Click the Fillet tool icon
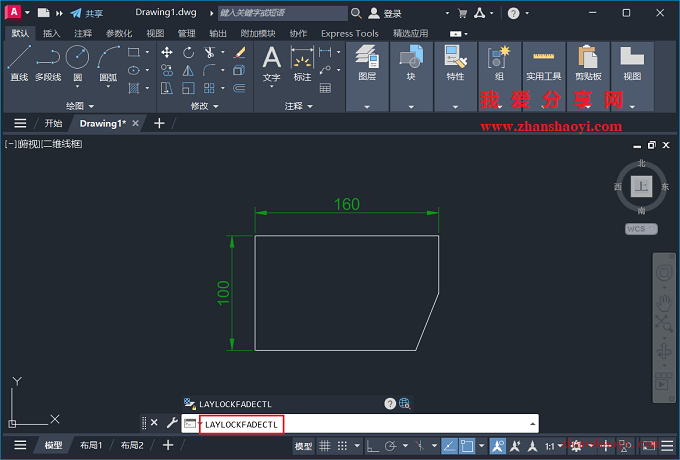The height and width of the screenshot is (460, 680). tap(209, 70)
